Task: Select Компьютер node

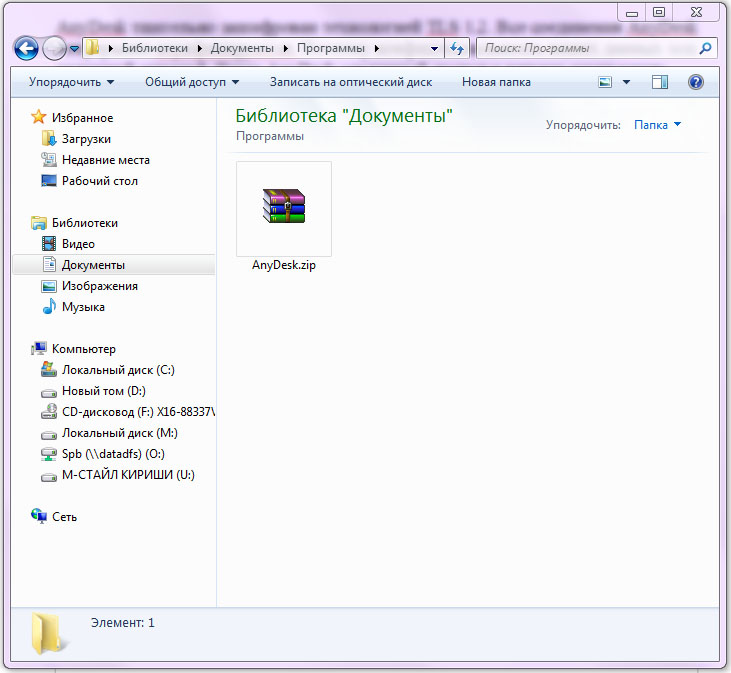Action: point(84,349)
